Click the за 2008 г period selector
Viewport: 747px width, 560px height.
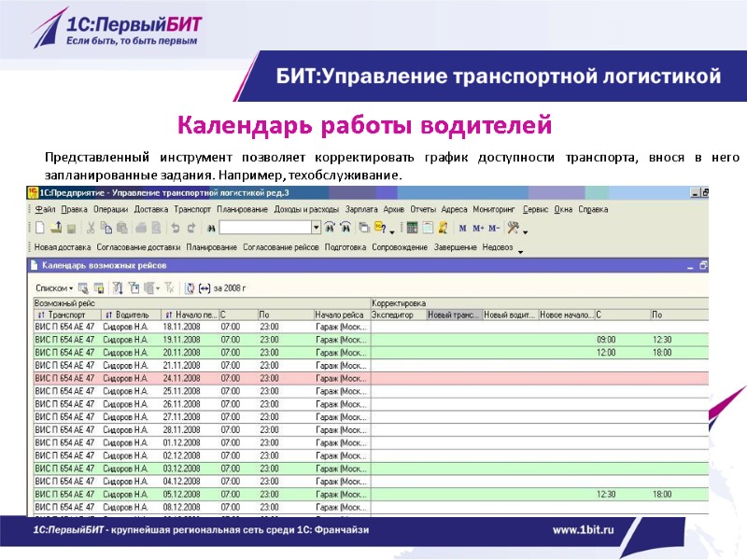coord(228,287)
